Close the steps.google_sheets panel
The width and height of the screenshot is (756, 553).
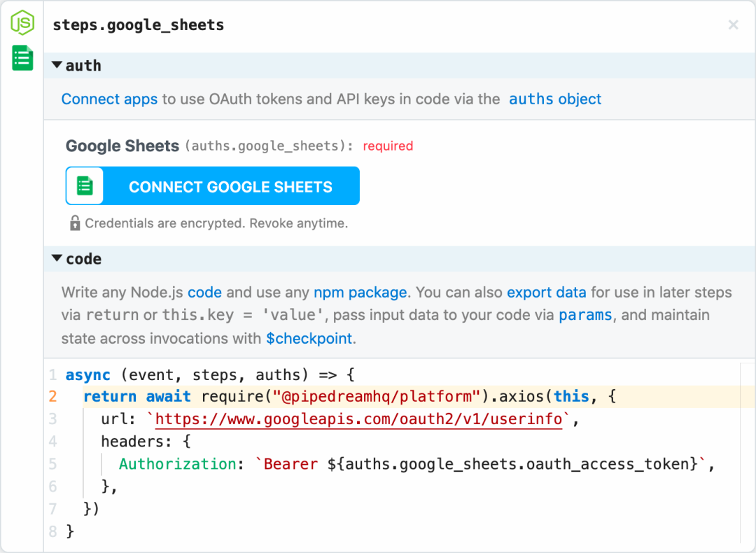[733, 24]
